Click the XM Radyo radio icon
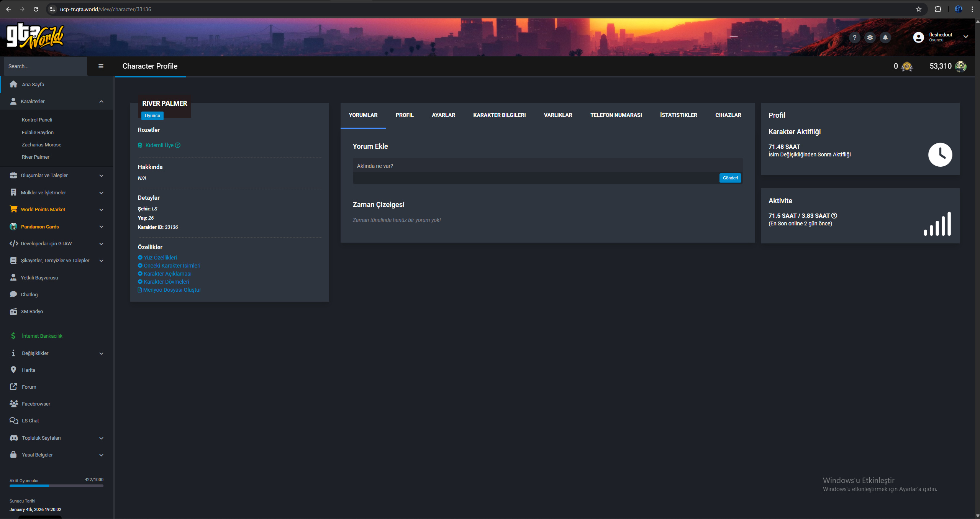Viewport: 980px width, 519px height. (13, 311)
